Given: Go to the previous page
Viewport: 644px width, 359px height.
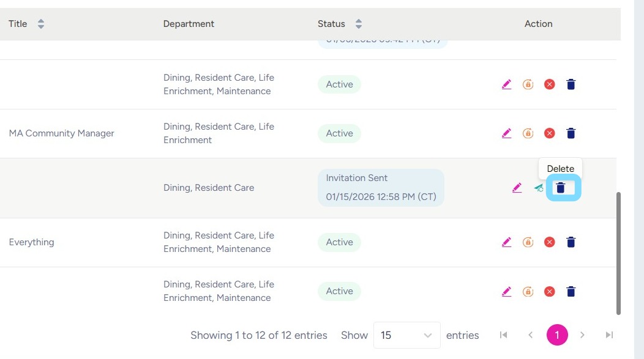Looking at the screenshot, I should (x=530, y=335).
